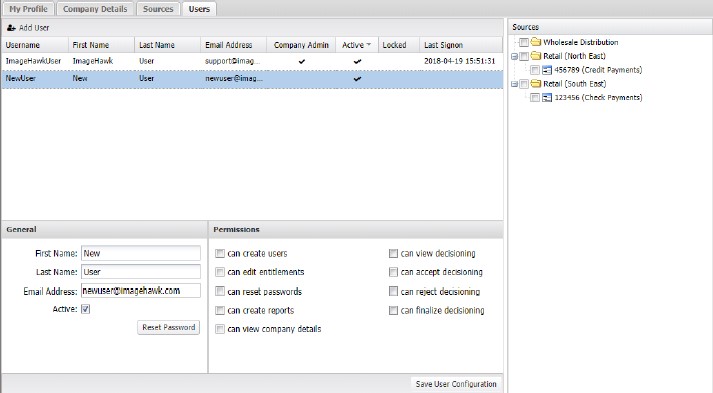The width and height of the screenshot is (713, 393).
Task: Enable can view company details permission
Action: coord(220,329)
